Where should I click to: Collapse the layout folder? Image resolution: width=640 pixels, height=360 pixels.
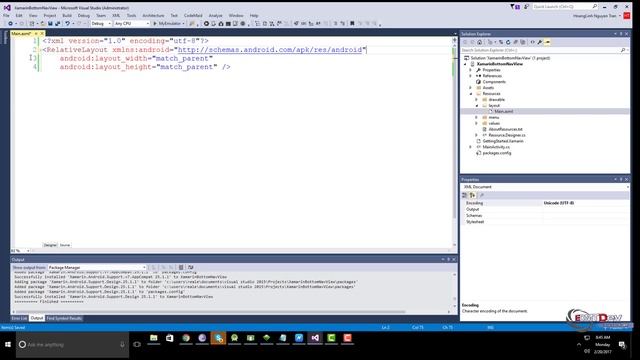pos(477,106)
